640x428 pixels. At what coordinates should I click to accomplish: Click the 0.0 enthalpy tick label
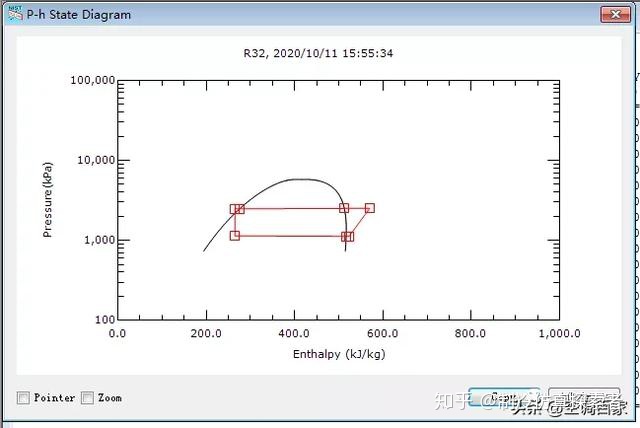117,333
